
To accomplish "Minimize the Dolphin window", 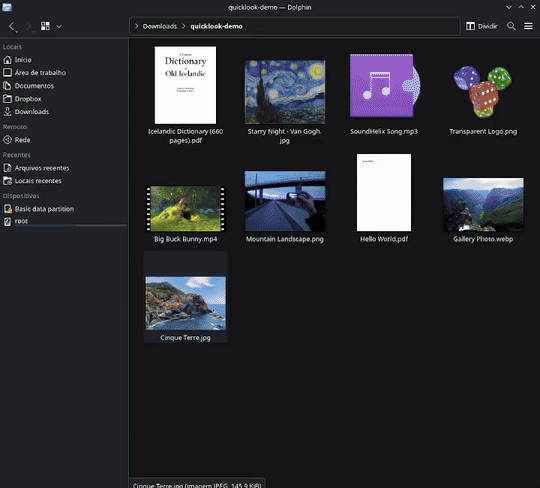I will pos(509,7).
